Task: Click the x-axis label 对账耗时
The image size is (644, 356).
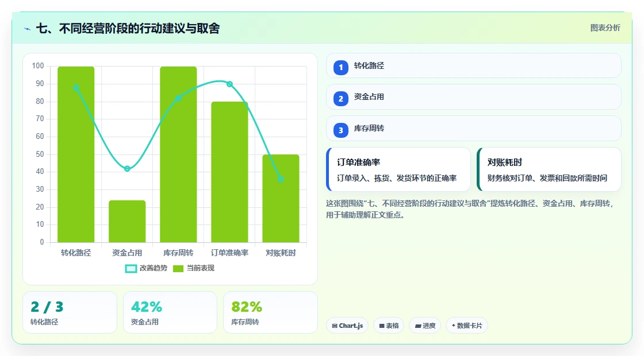Action: 281,253
